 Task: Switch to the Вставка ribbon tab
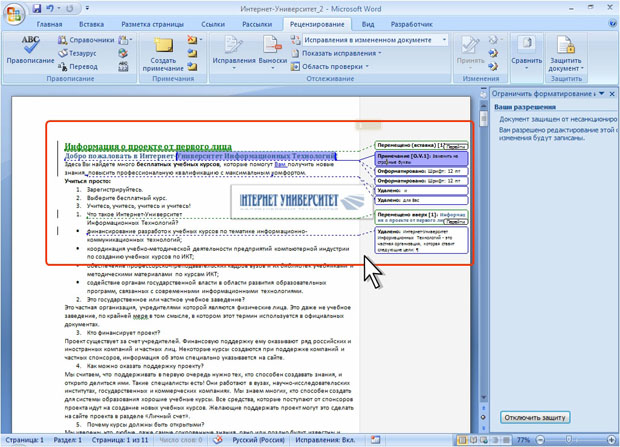(91, 24)
